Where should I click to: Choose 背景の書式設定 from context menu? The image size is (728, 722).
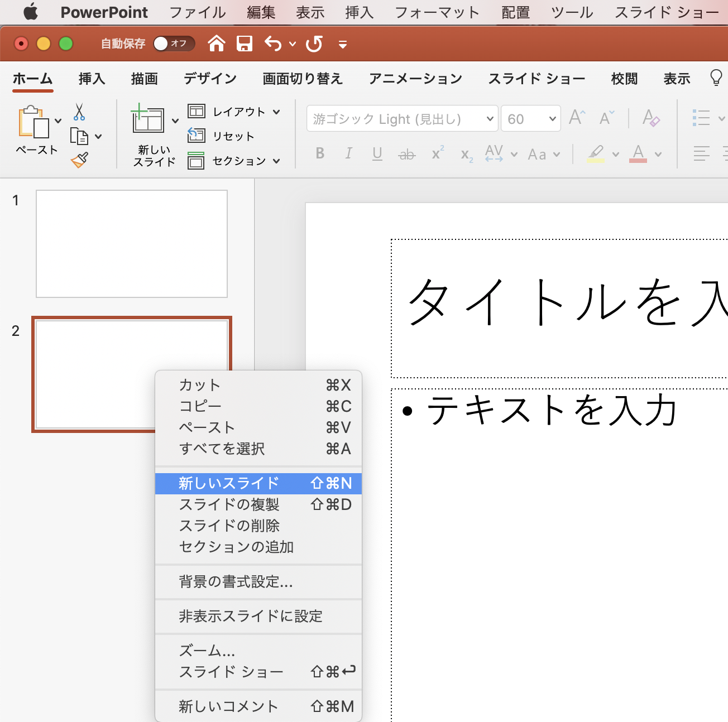(258, 581)
